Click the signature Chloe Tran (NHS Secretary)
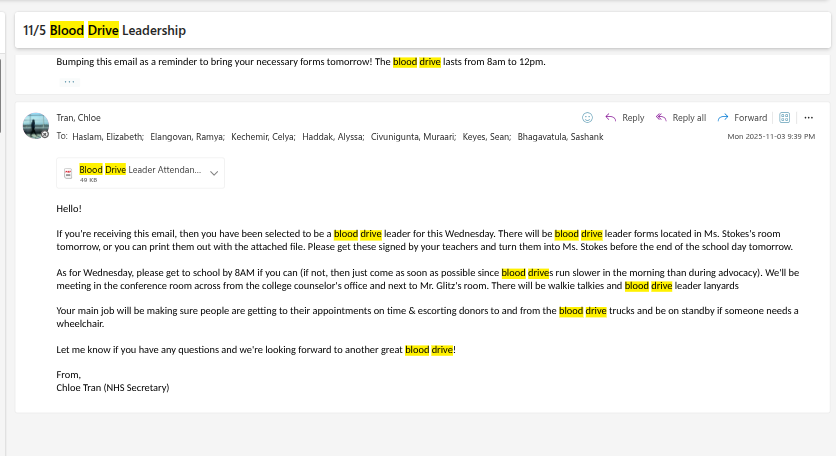Viewport: 836px width, 456px height. pyautogui.click(x=112, y=388)
